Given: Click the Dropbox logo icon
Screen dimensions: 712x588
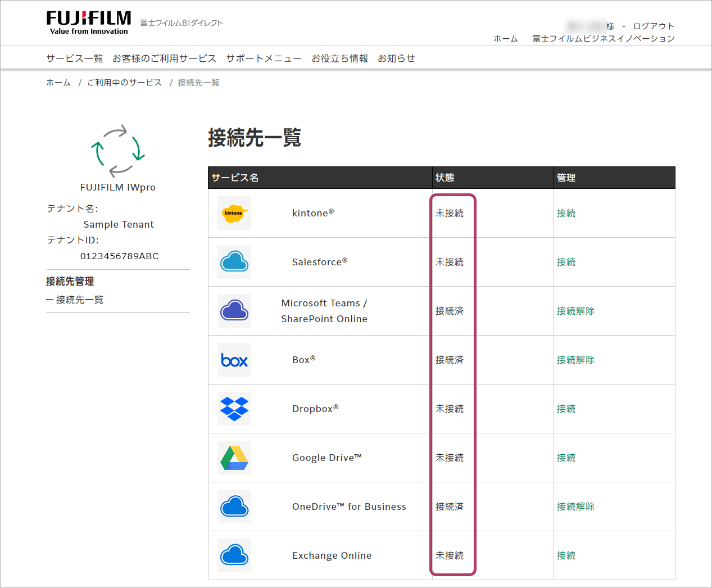Looking at the screenshot, I should 234,409.
